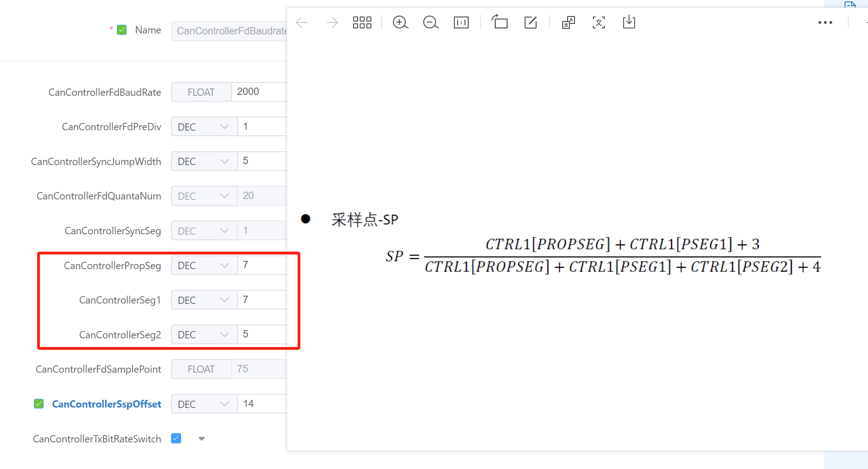Open edit image pencil icon
The width and height of the screenshot is (868, 469).
click(531, 22)
